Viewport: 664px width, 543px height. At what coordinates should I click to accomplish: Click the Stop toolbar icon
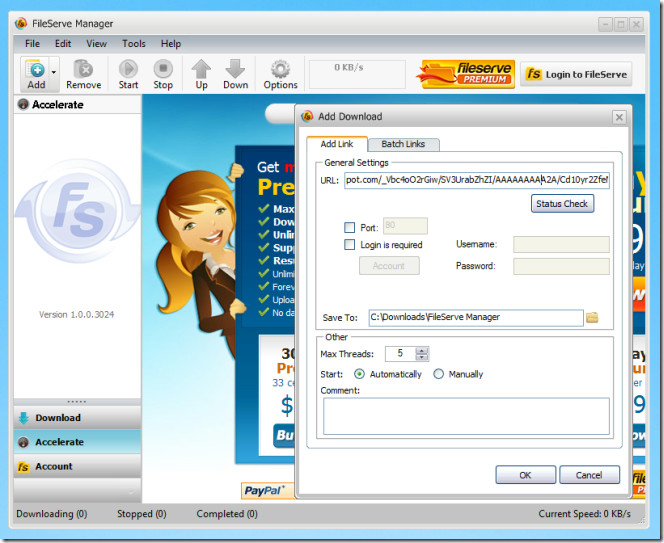[163, 74]
